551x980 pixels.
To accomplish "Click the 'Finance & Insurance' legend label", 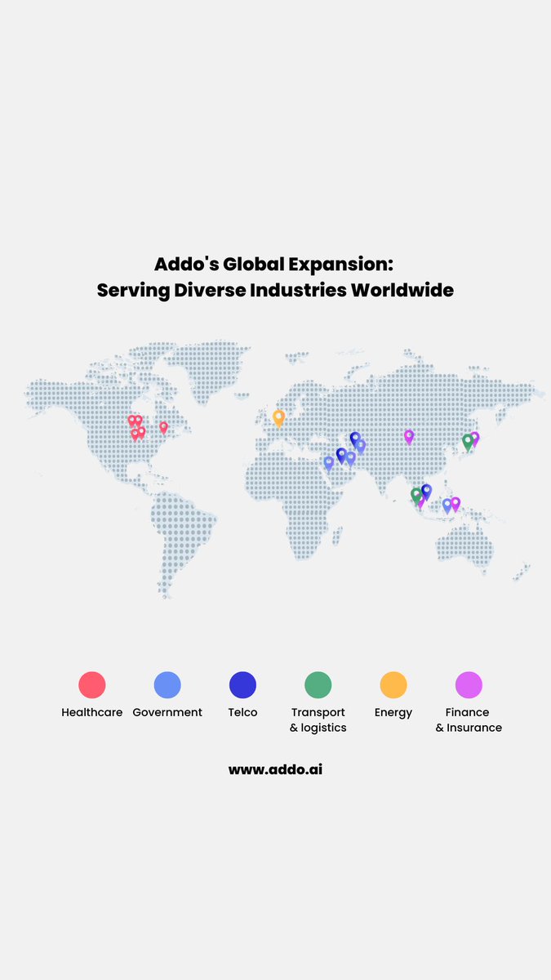I will point(469,719).
